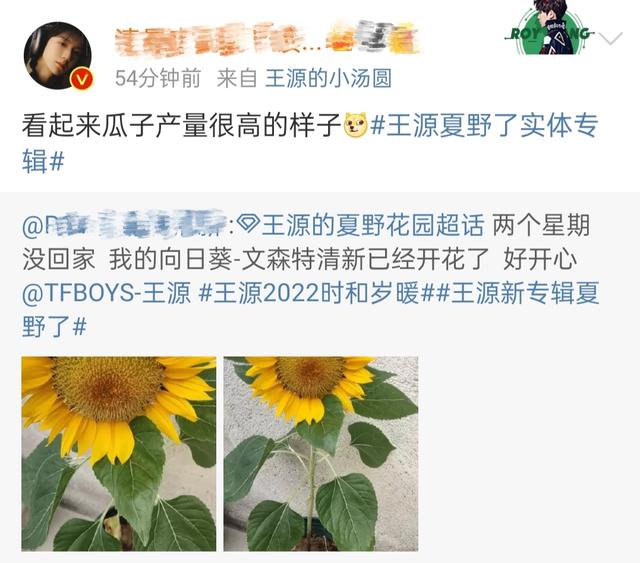
Task: Open the reposted post text body
Action: pyautogui.click(x=310, y=276)
